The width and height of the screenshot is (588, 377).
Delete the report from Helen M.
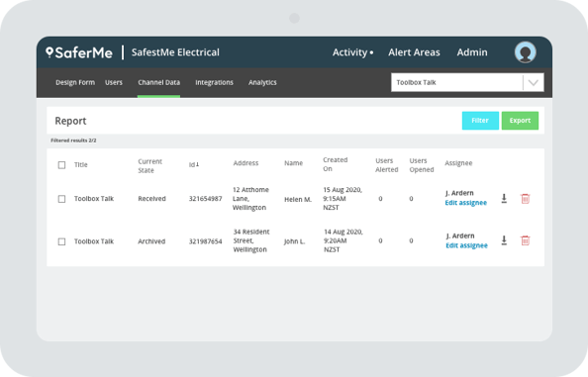[525, 199]
